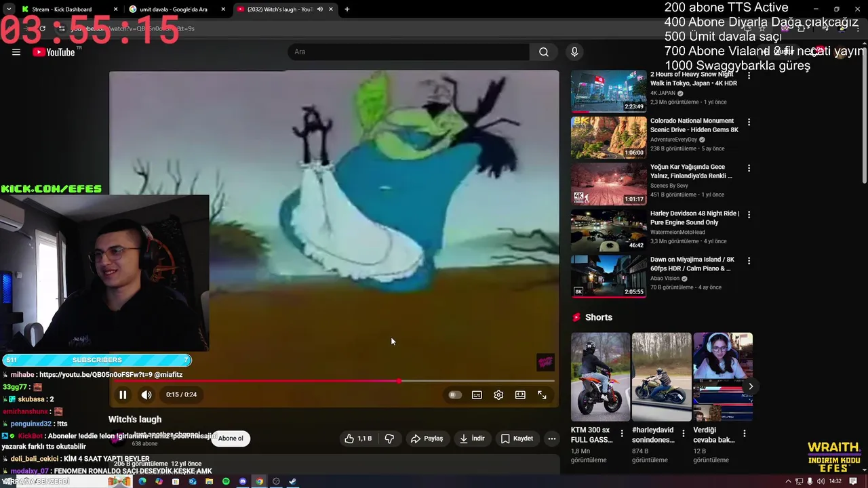Image resolution: width=868 pixels, height=488 pixels.
Task: Show next Shorts with the arrow
Action: click(x=750, y=386)
